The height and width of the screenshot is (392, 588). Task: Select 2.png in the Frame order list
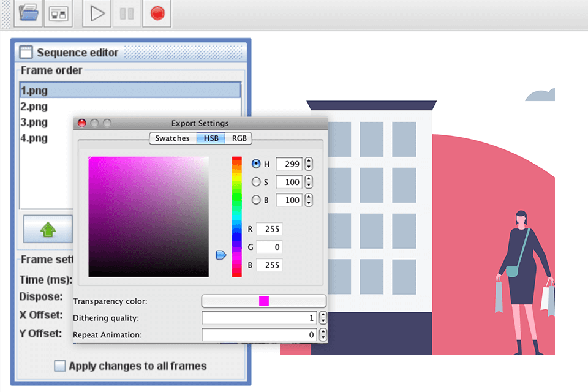(x=35, y=106)
